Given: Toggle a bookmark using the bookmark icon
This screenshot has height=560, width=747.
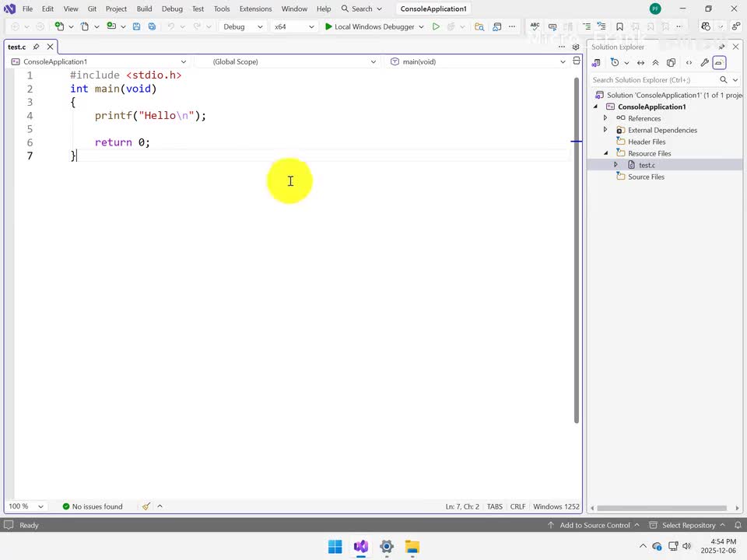Looking at the screenshot, I should click(620, 26).
